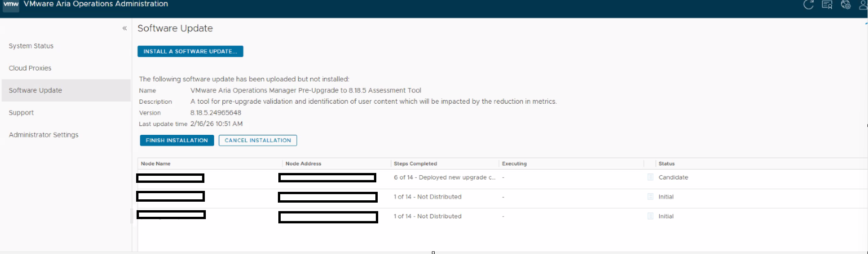Image resolution: width=868 pixels, height=254 pixels.
Task: Click Node Name column header
Action: pos(156,164)
